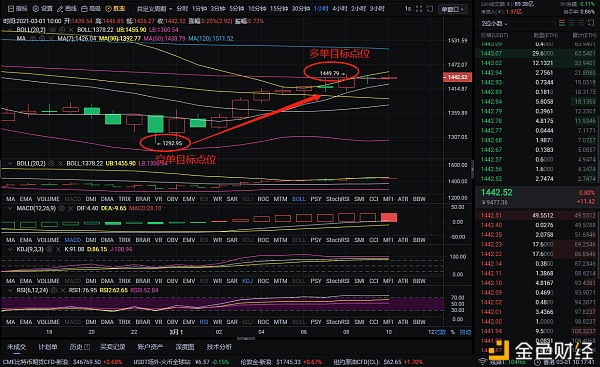Screen dimensions: 600x367
Task: Click the 伦敦金 $1745.33 ticker
Action: click(x=281, y=362)
